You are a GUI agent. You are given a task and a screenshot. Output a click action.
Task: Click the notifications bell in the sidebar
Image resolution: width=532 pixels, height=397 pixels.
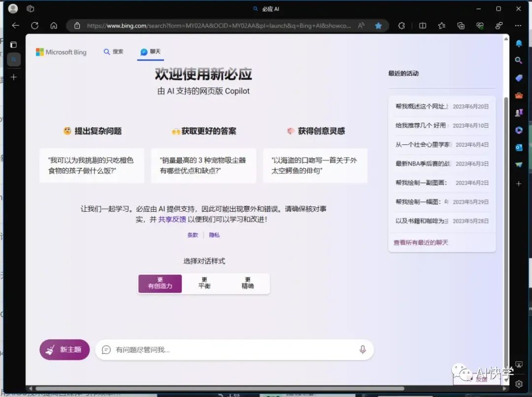tap(519, 44)
